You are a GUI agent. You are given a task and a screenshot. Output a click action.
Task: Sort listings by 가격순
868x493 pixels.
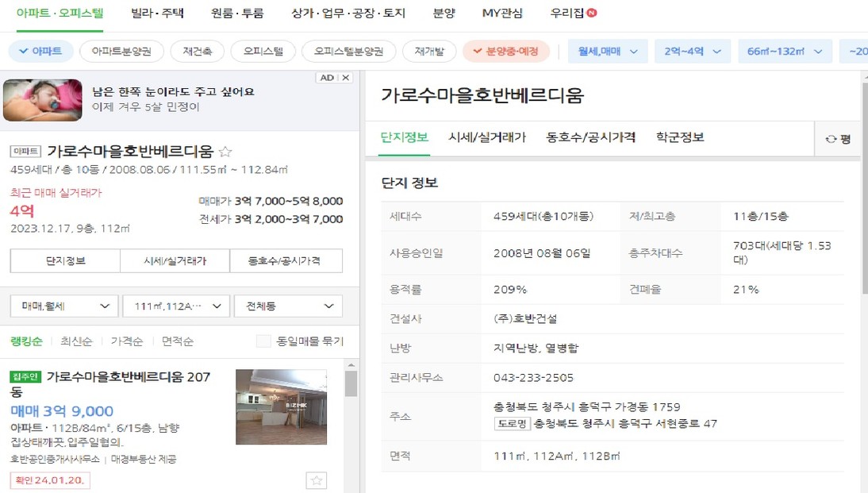click(x=127, y=341)
